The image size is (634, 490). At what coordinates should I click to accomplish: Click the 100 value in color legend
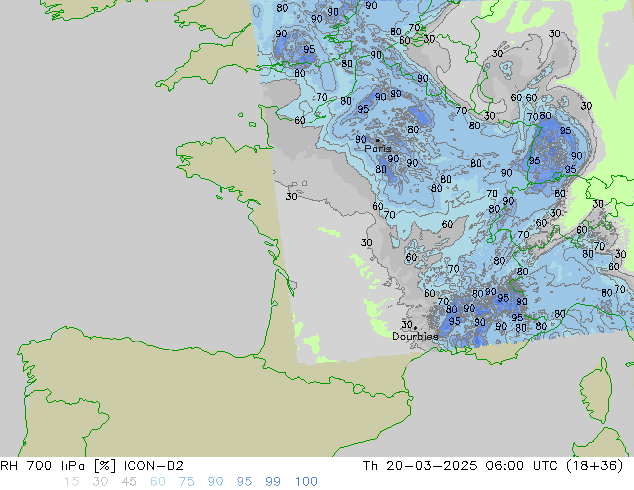[306, 482]
